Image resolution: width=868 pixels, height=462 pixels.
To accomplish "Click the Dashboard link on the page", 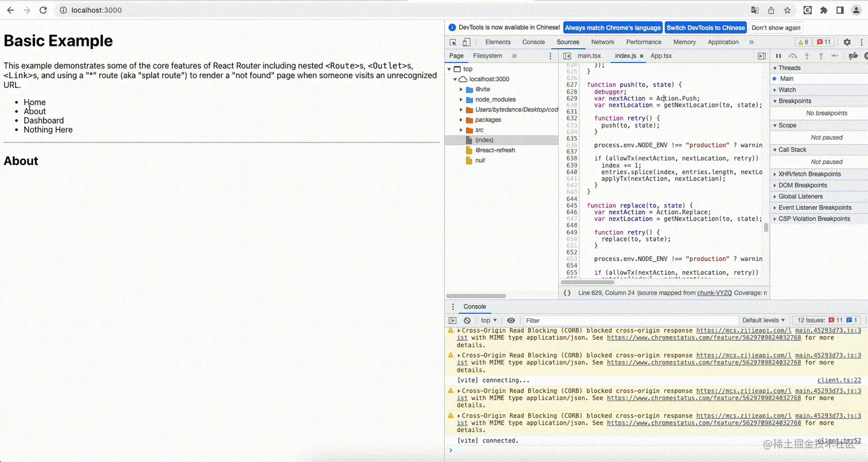I will 44,121.
